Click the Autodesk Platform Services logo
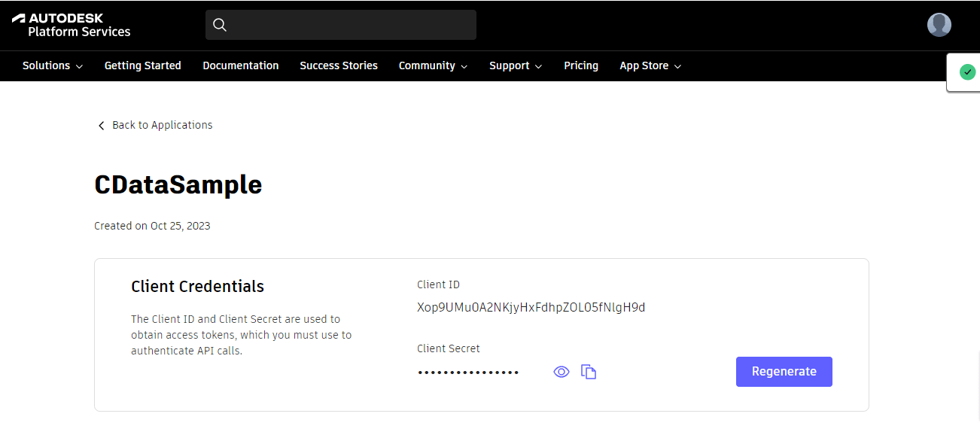 click(71, 25)
